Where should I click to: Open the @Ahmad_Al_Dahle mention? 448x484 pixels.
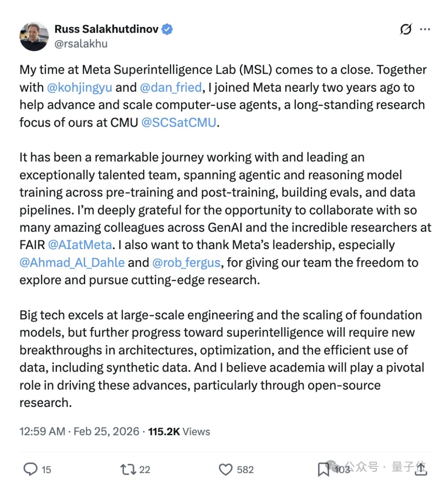point(72,262)
